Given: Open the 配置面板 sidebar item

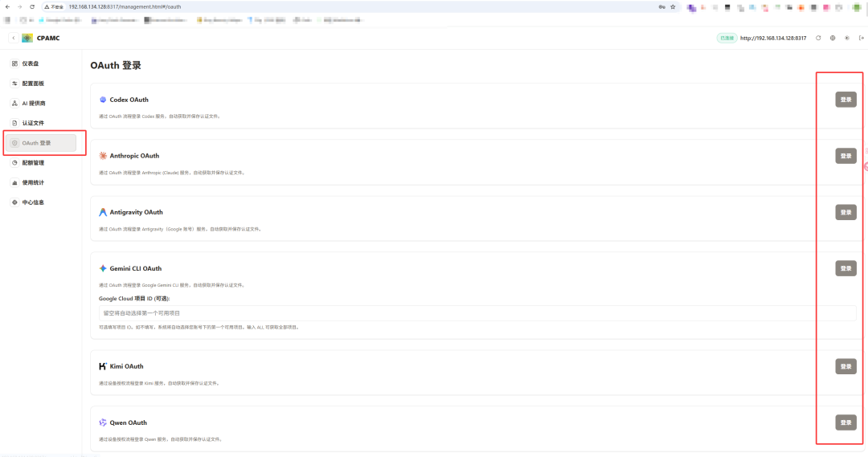Looking at the screenshot, I should click(x=40, y=84).
